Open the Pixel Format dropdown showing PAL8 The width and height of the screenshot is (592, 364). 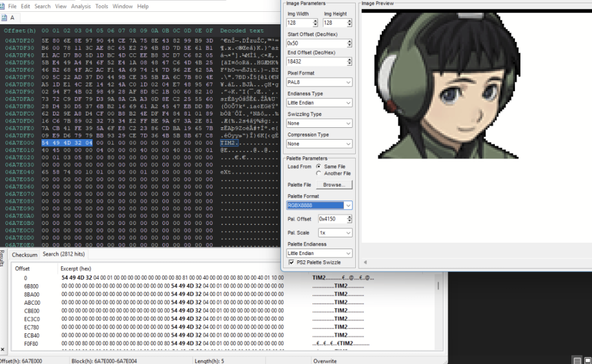320,82
